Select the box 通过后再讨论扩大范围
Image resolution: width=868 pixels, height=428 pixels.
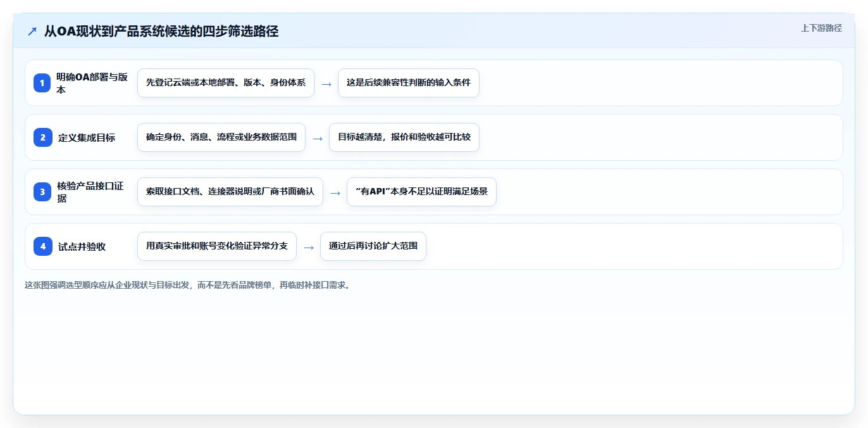click(373, 246)
